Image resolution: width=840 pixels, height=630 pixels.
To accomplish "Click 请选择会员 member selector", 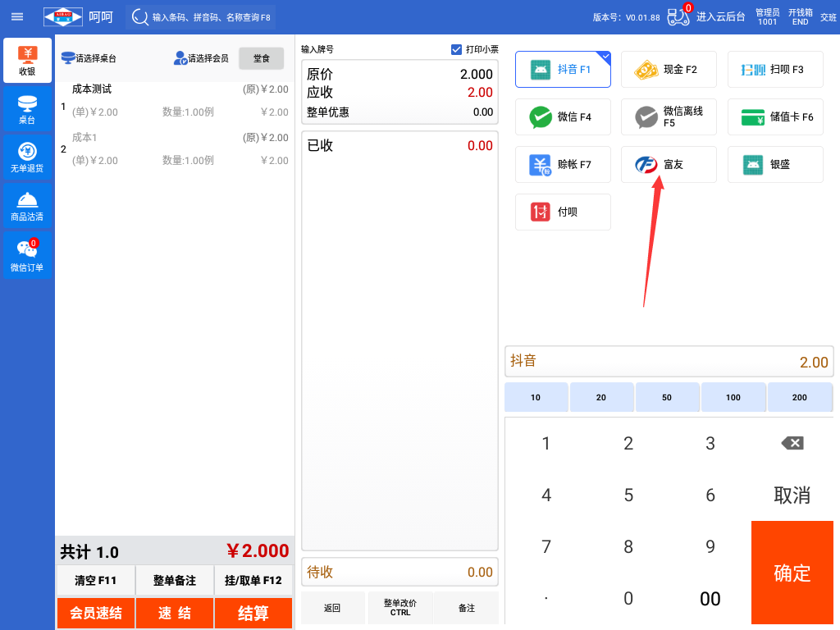I will point(202,58).
